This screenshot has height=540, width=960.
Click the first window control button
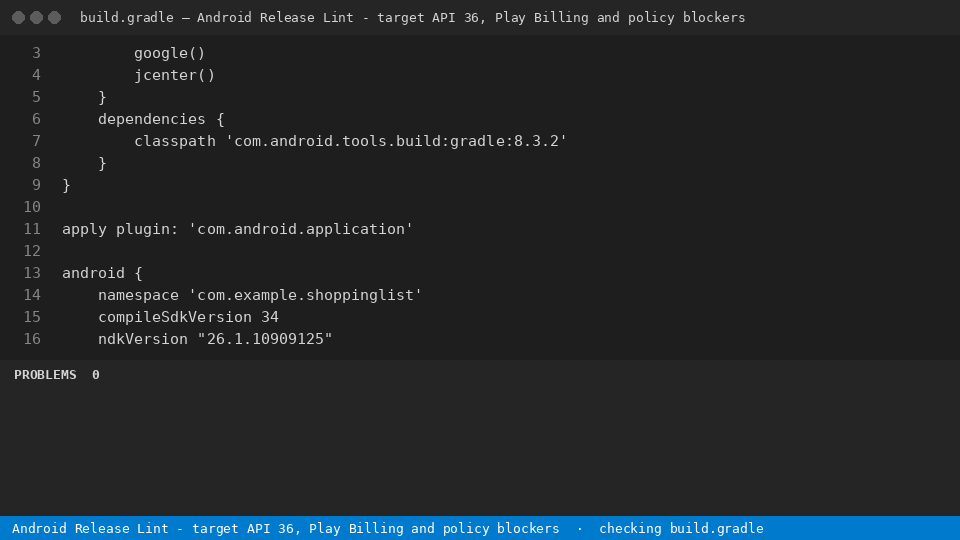tap(18, 18)
